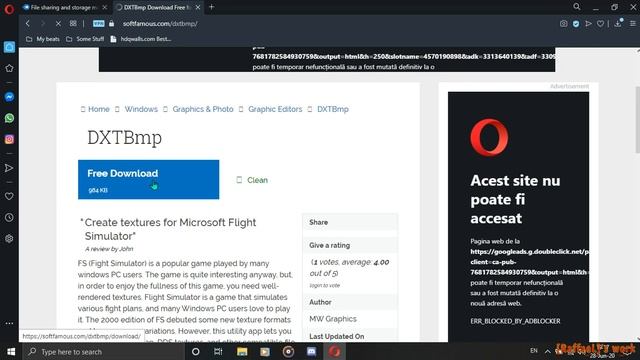Expand the Share section
The image size is (640, 360).
pyautogui.click(x=350, y=222)
